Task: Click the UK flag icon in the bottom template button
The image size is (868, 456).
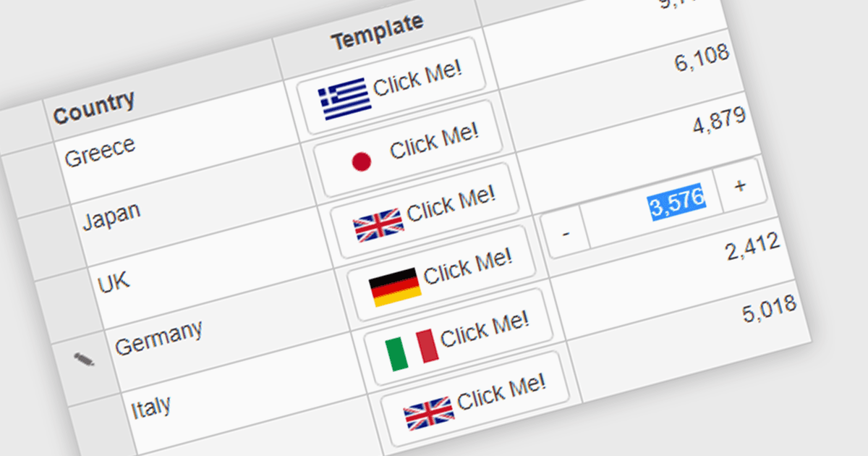Action: click(429, 413)
